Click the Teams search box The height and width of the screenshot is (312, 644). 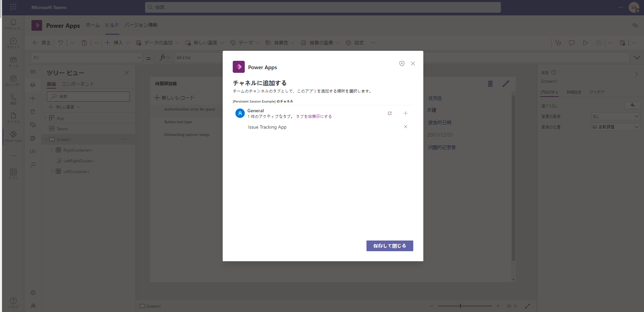tap(323, 7)
